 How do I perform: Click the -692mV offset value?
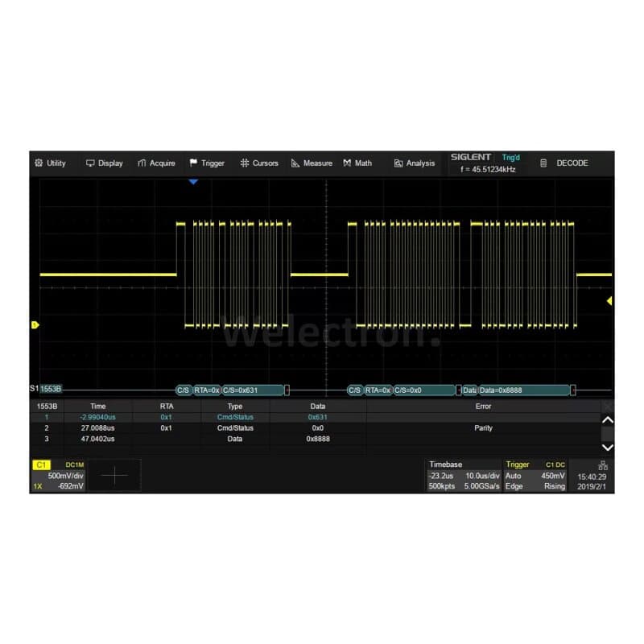[x=70, y=486]
